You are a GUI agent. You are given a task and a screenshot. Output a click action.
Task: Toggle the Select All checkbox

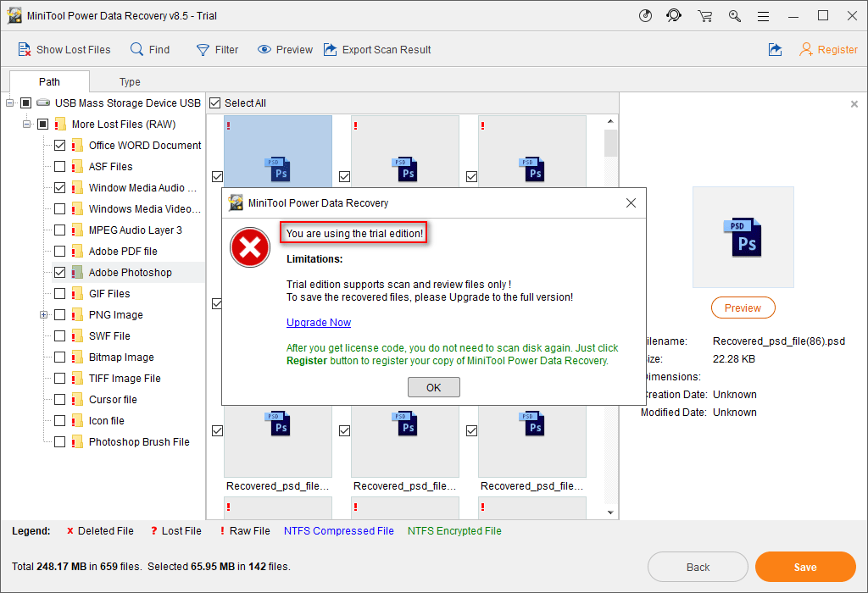pos(215,103)
